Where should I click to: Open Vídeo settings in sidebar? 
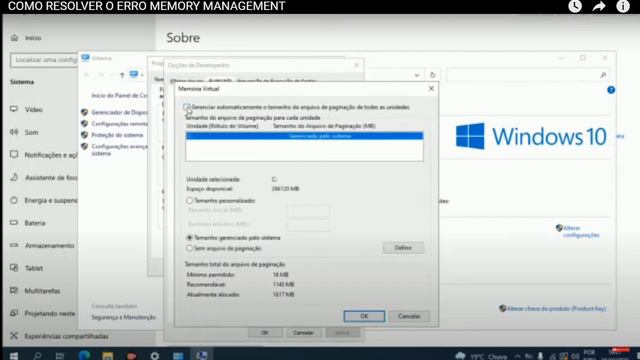coord(27,109)
